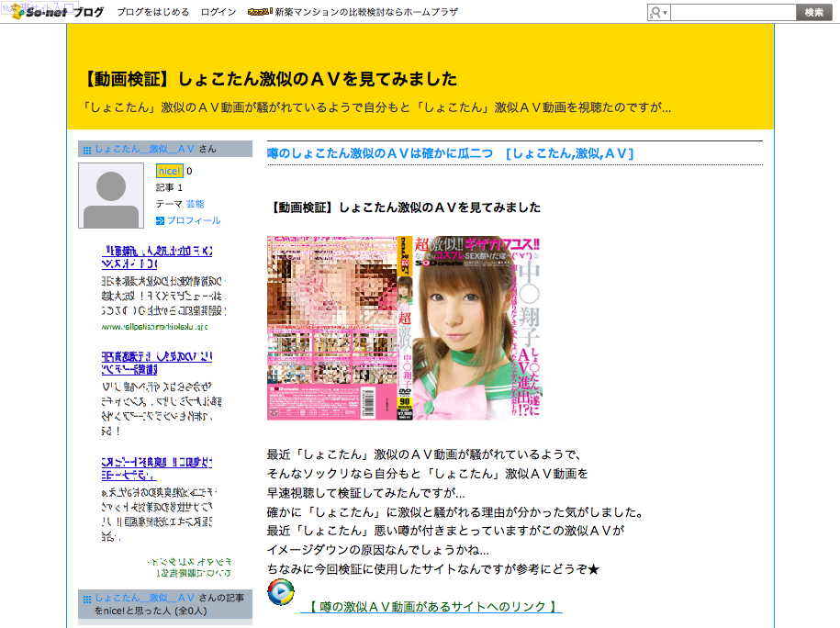Open the green ad URL under first ad
This screenshot has width=840, height=628.
pos(154,326)
